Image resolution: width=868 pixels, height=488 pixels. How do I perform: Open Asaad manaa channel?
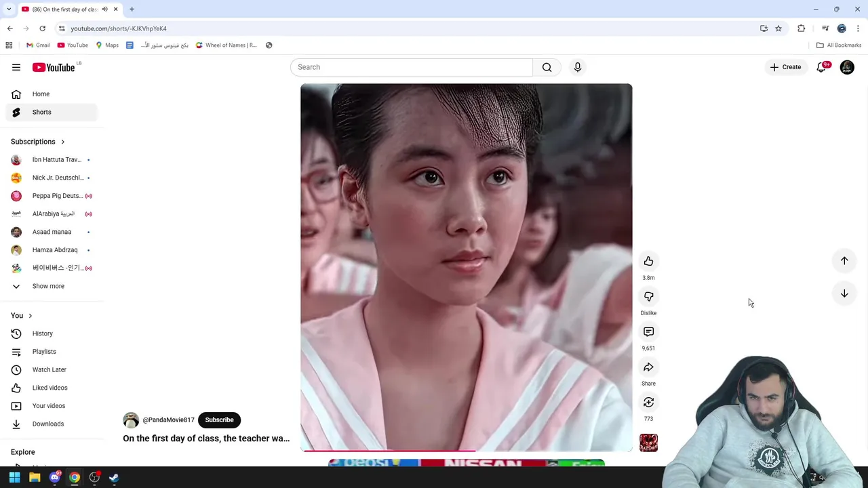tap(52, 232)
